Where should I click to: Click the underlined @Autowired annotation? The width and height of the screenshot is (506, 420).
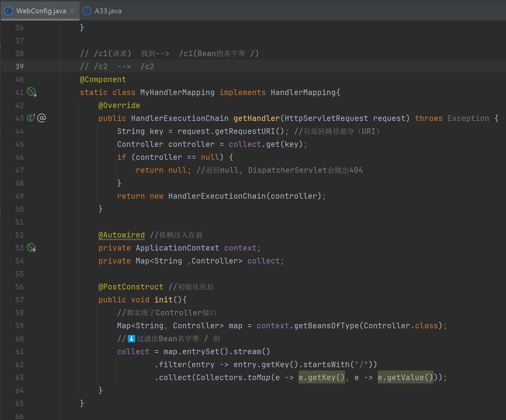point(122,235)
